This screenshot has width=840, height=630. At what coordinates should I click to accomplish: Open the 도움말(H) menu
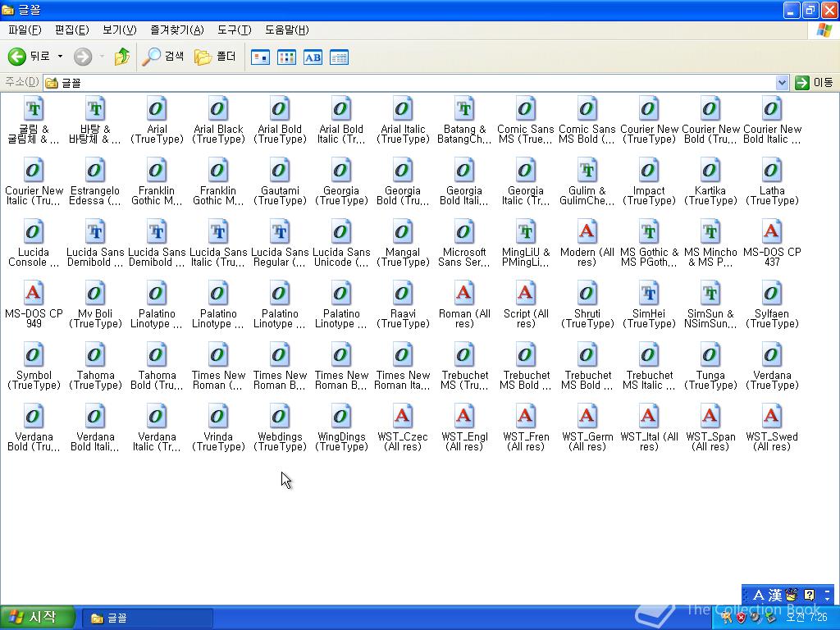(x=286, y=30)
